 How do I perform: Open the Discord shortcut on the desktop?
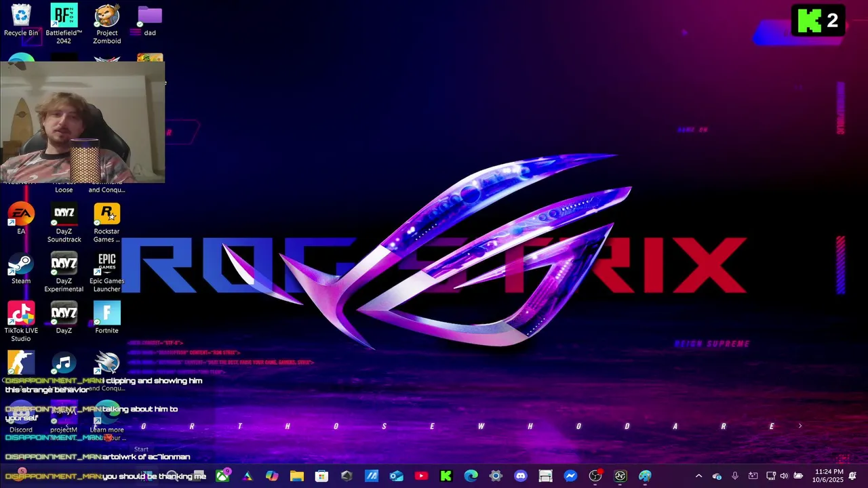(x=21, y=417)
